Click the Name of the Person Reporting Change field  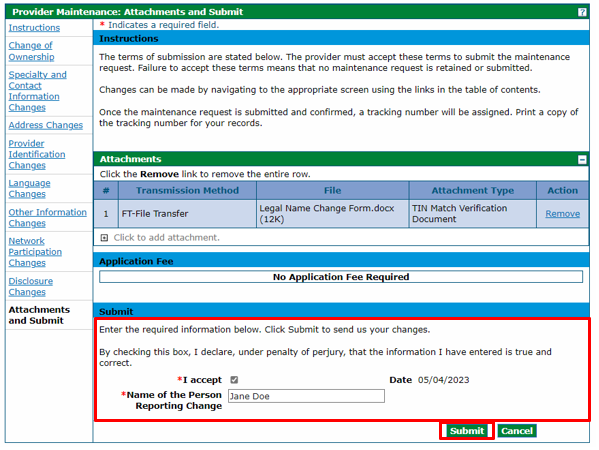pyautogui.click(x=306, y=396)
